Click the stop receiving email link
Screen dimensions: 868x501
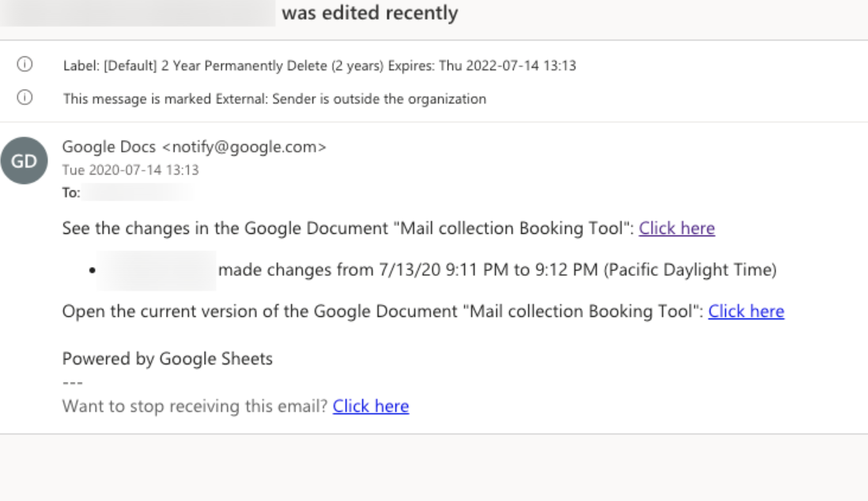pyautogui.click(x=370, y=406)
